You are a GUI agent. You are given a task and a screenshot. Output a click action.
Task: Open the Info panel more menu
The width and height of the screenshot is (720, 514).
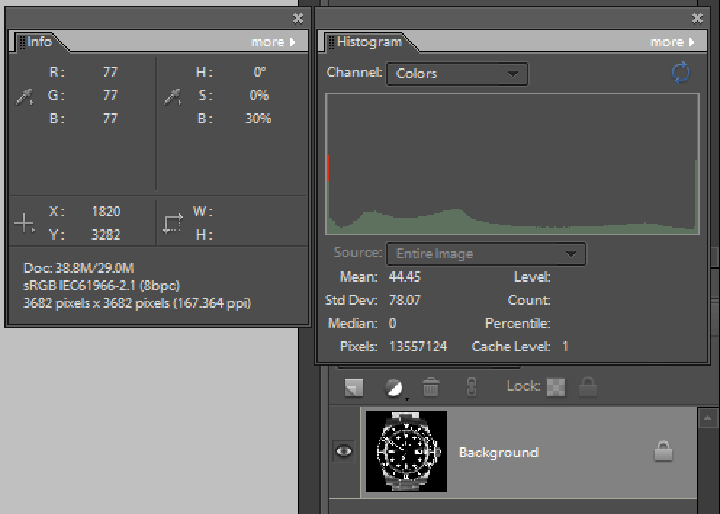(x=273, y=42)
